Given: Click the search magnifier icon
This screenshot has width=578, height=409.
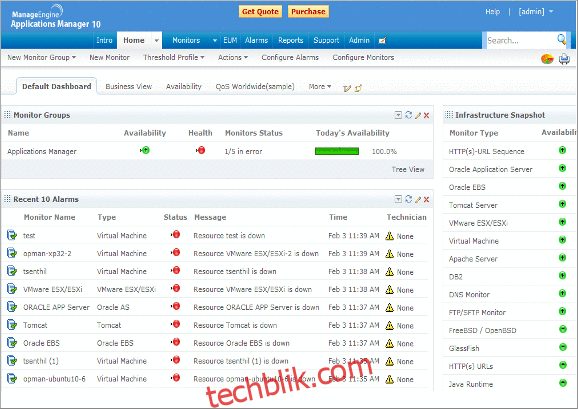Looking at the screenshot, I should point(561,39).
